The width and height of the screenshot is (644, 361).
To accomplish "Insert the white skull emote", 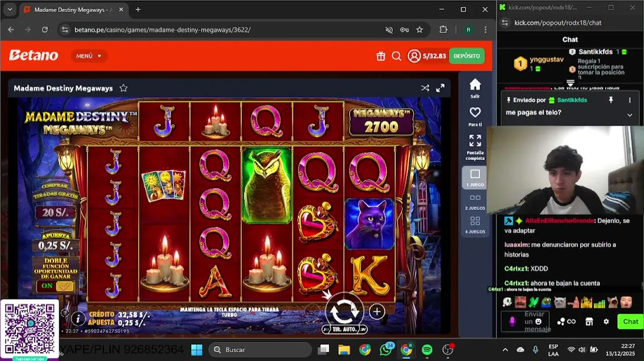I will point(507,302).
